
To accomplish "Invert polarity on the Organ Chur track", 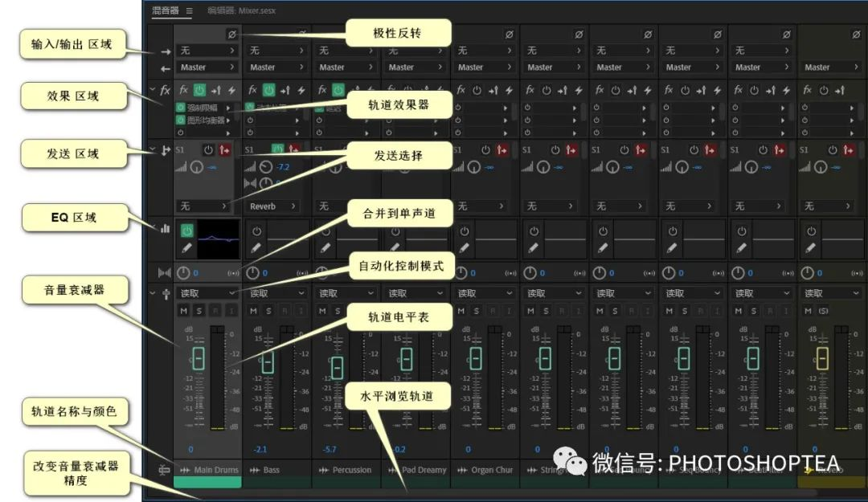I will pos(510,35).
